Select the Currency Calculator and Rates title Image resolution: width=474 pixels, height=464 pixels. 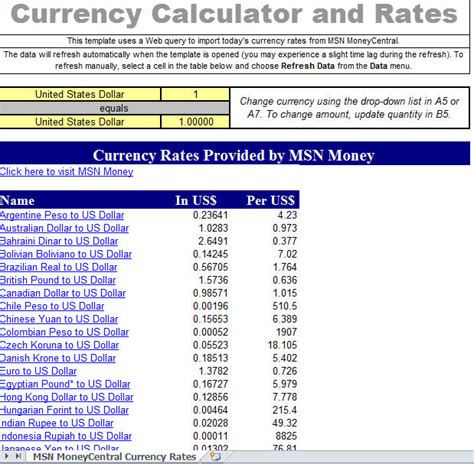pyautogui.click(x=234, y=14)
